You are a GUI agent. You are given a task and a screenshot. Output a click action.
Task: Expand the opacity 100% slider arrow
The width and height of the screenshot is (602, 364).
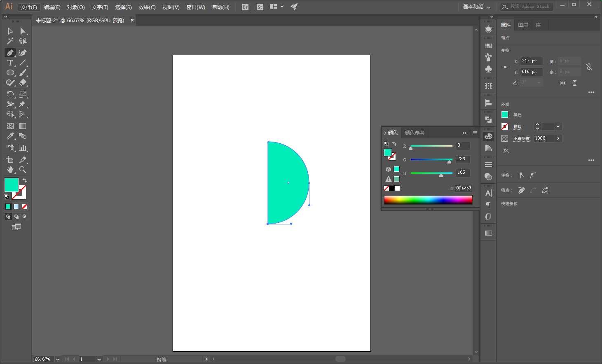point(558,138)
